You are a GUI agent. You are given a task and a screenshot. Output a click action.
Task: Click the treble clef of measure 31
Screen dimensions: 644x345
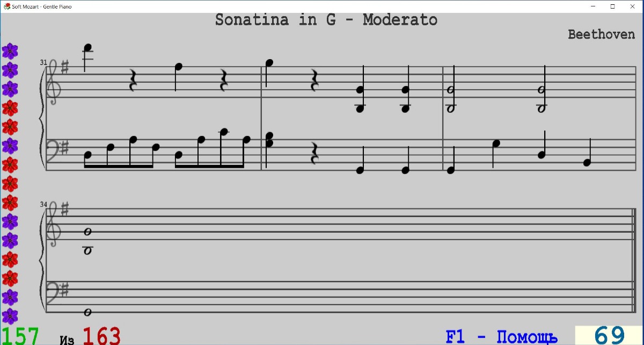54,81
